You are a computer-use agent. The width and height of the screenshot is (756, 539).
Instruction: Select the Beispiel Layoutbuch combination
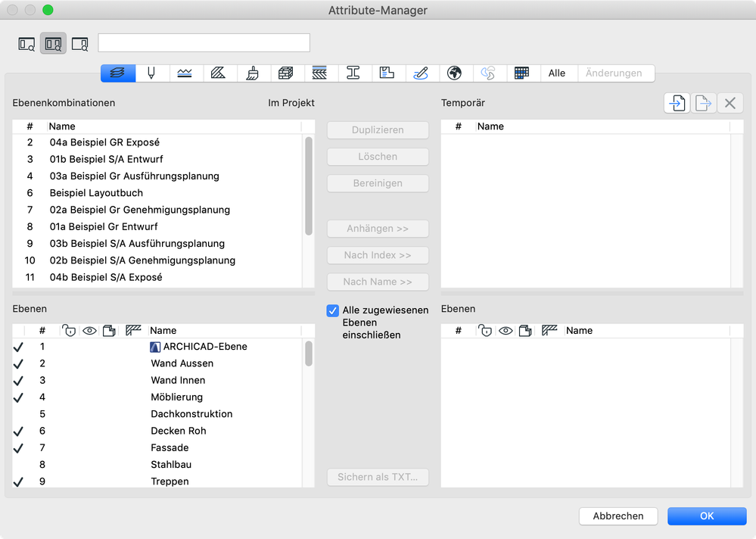click(157, 193)
